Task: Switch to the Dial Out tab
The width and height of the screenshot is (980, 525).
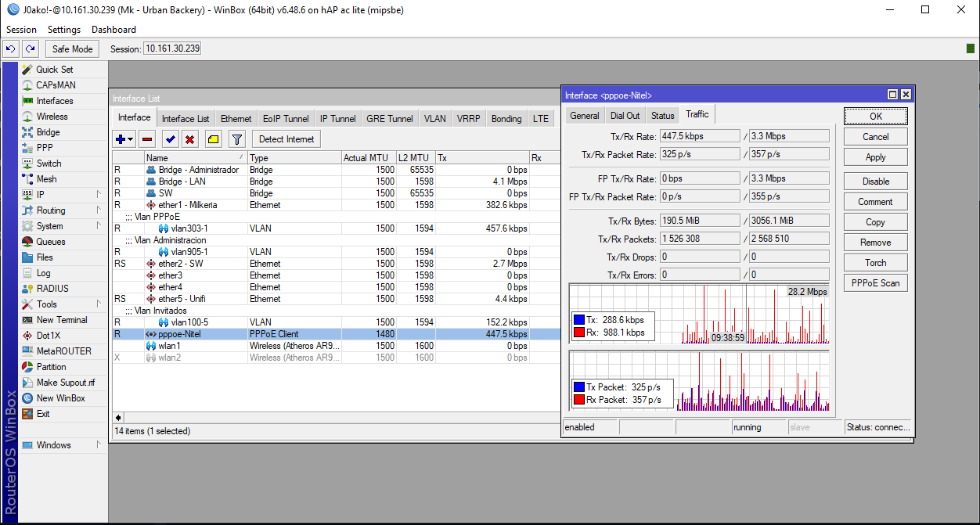Action: click(x=625, y=116)
